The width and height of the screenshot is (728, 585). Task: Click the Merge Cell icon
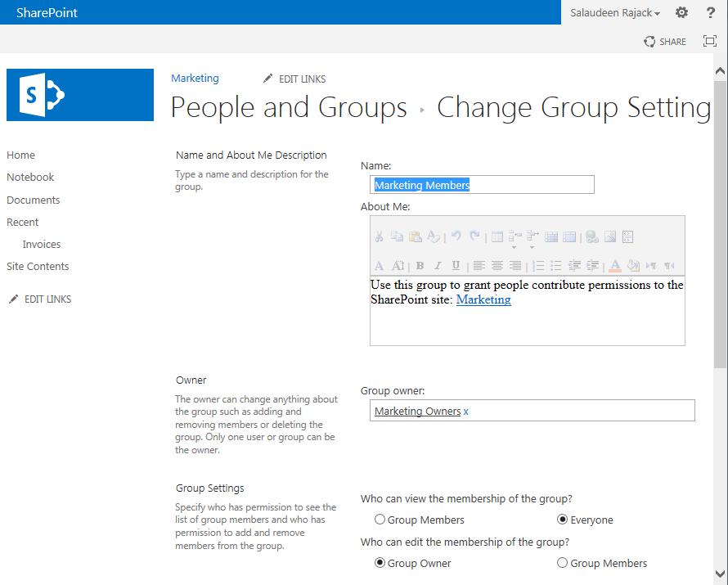coord(569,237)
